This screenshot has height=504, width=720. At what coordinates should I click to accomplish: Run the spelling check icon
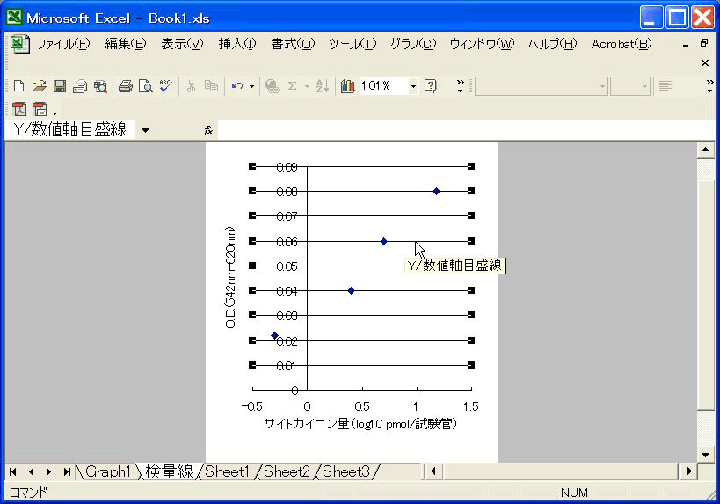point(165,87)
